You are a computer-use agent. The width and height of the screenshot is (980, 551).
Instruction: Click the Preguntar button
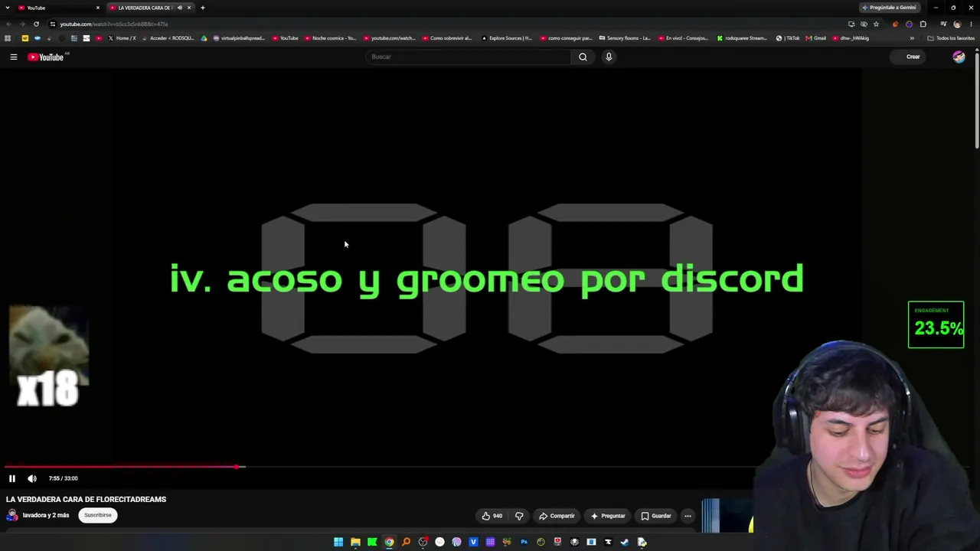tap(608, 516)
